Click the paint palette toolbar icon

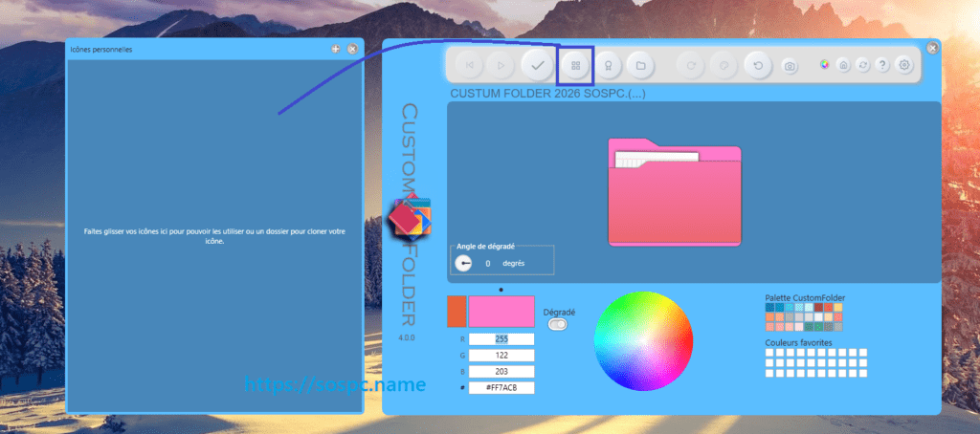pyautogui.click(x=724, y=65)
